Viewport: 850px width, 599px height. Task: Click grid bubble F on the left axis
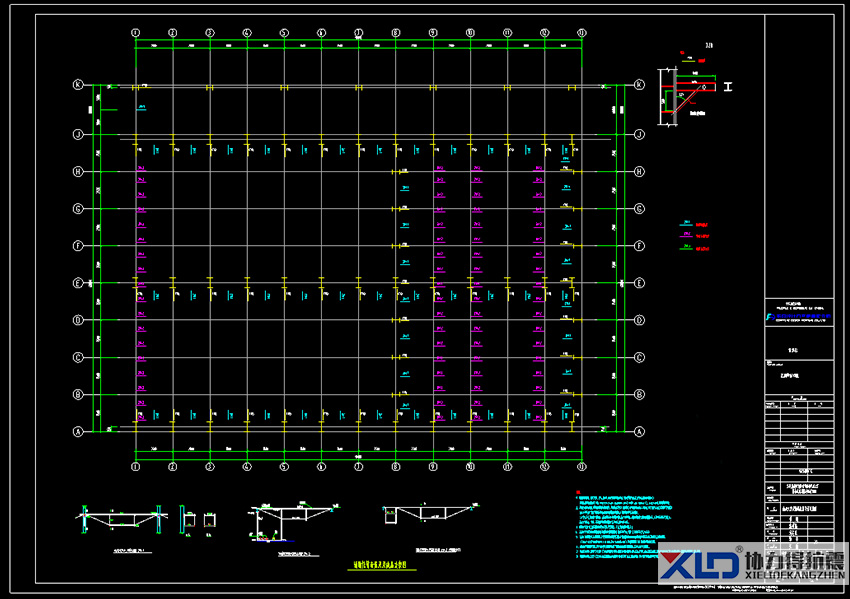pyautogui.click(x=78, y=246)
